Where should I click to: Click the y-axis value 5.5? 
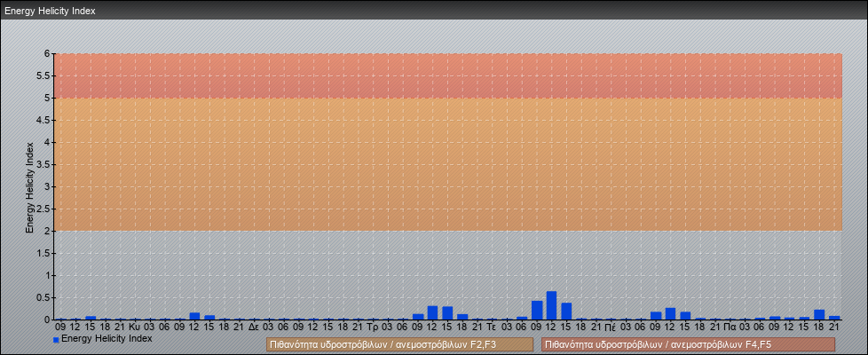[43, 75]
